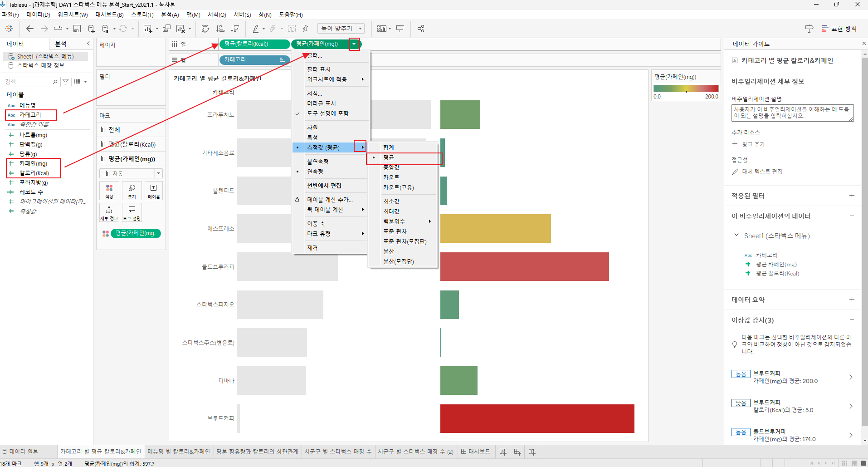The image size is (868, 467).
Task: Open the show/hide cards icon
Action: 382,29
